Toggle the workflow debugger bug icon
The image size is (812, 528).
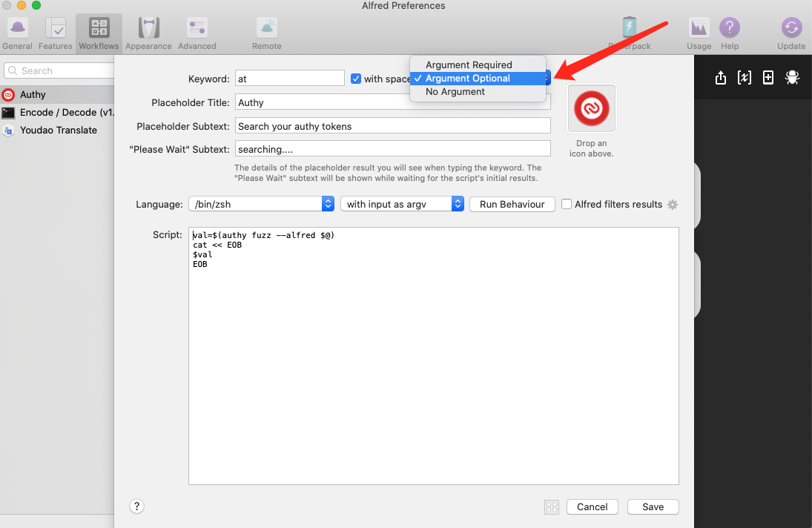pyautogui.click(x=792, y=78)
